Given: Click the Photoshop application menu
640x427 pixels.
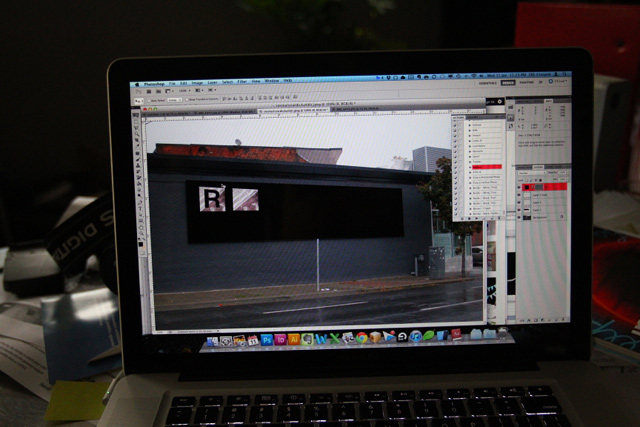Looking at the screenshot, I should [x=152, y=82].
